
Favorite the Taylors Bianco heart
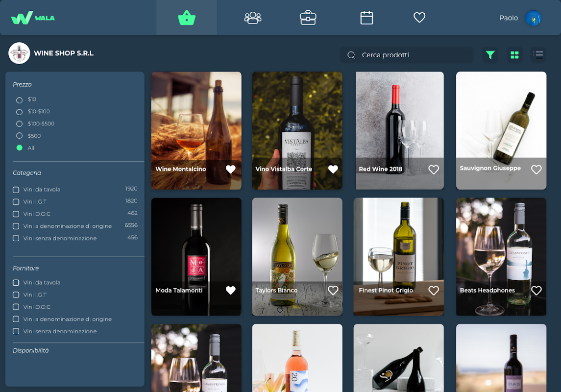[333, 291]
